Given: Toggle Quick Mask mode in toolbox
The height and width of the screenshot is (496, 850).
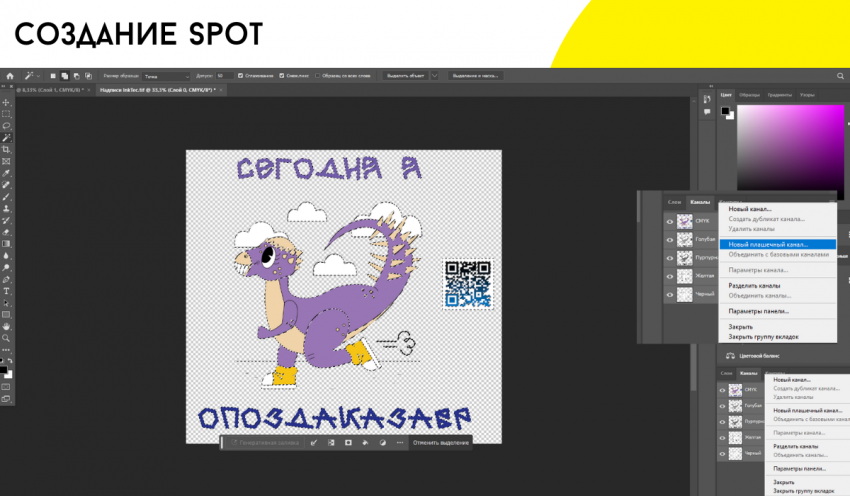Looking at the screenshot, I should coord(6,387).
